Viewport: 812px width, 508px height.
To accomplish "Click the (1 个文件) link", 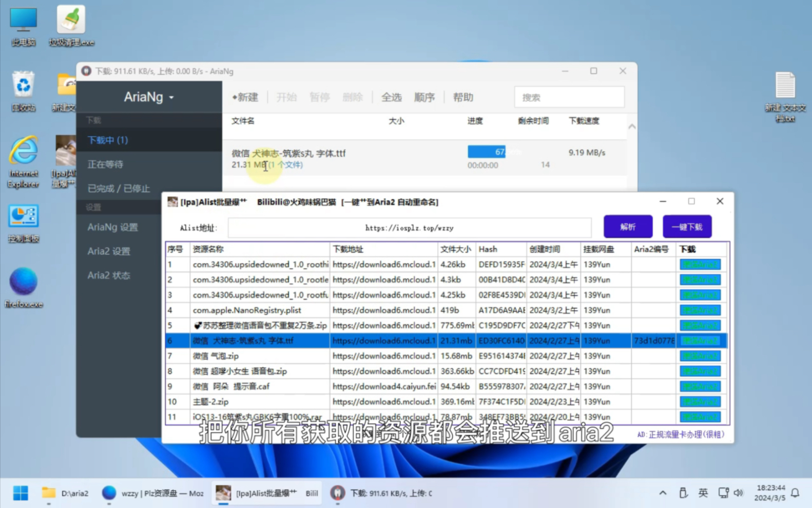I will (x=285, y=164).
